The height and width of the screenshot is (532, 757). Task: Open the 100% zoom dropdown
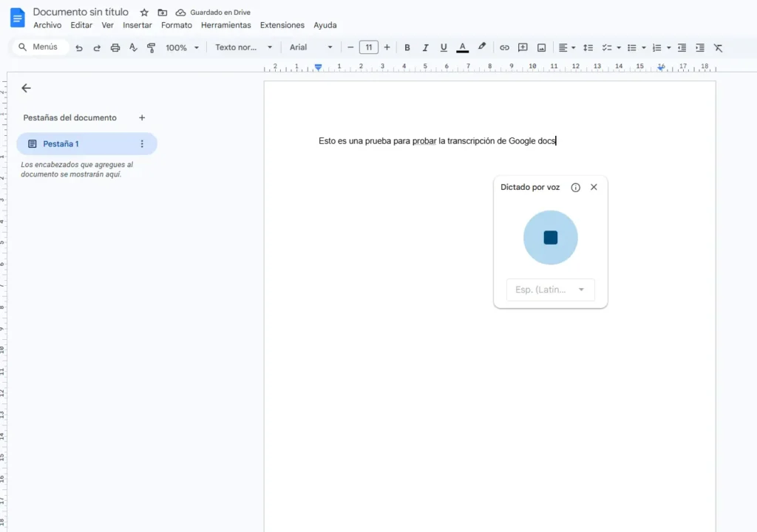[x=181, y=47]
